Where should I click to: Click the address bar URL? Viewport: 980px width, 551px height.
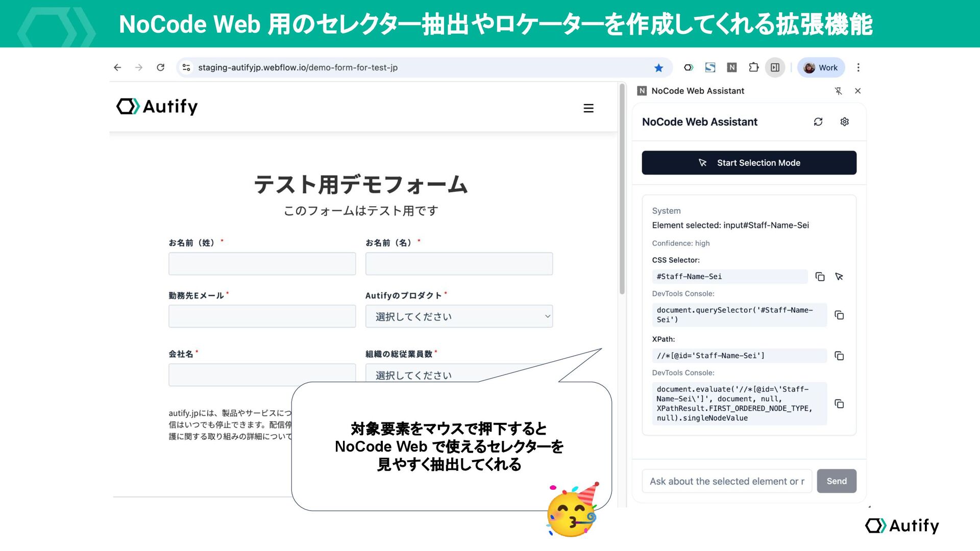(x=298, y=67)
